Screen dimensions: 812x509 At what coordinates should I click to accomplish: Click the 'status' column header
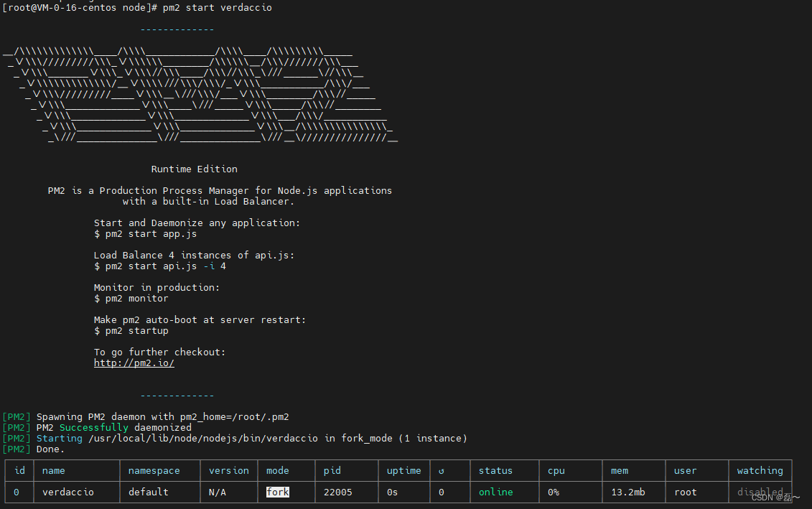pyautogui.click(x=495, y=470)
